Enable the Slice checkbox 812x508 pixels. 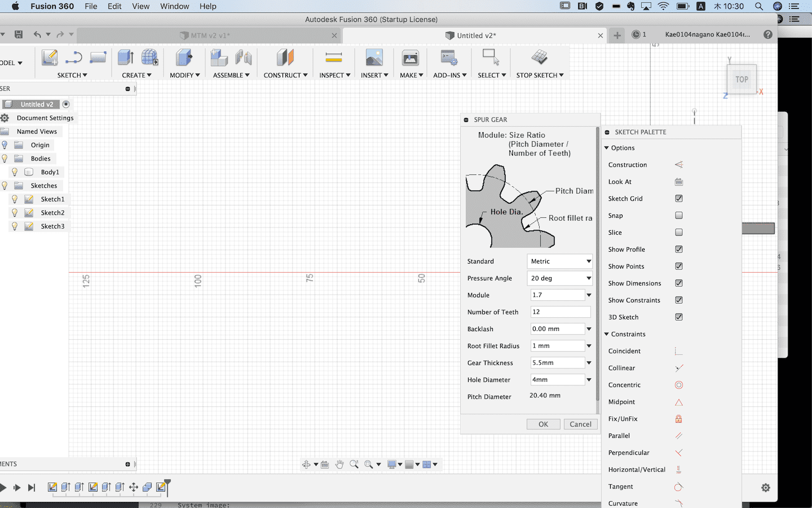point(679,233)
